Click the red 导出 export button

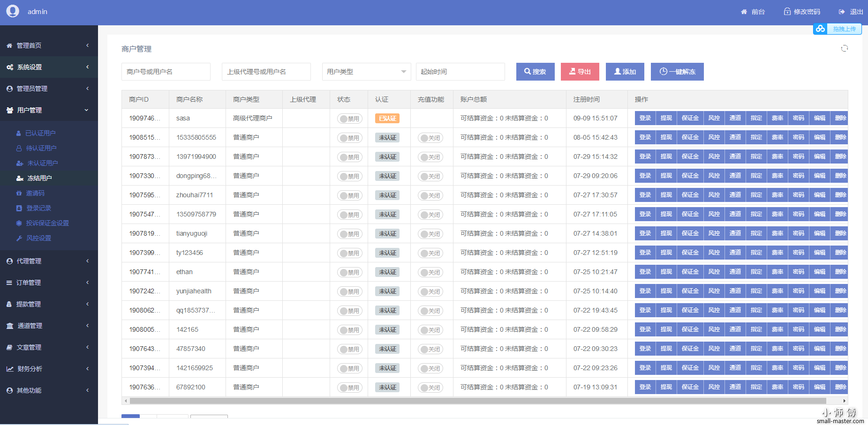(580, 72)
